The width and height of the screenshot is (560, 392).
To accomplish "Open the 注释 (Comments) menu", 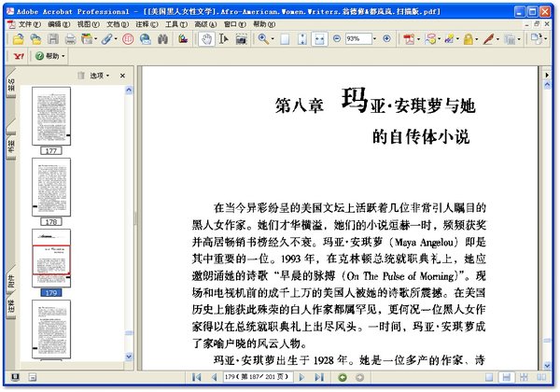I will tap(147, 24).
